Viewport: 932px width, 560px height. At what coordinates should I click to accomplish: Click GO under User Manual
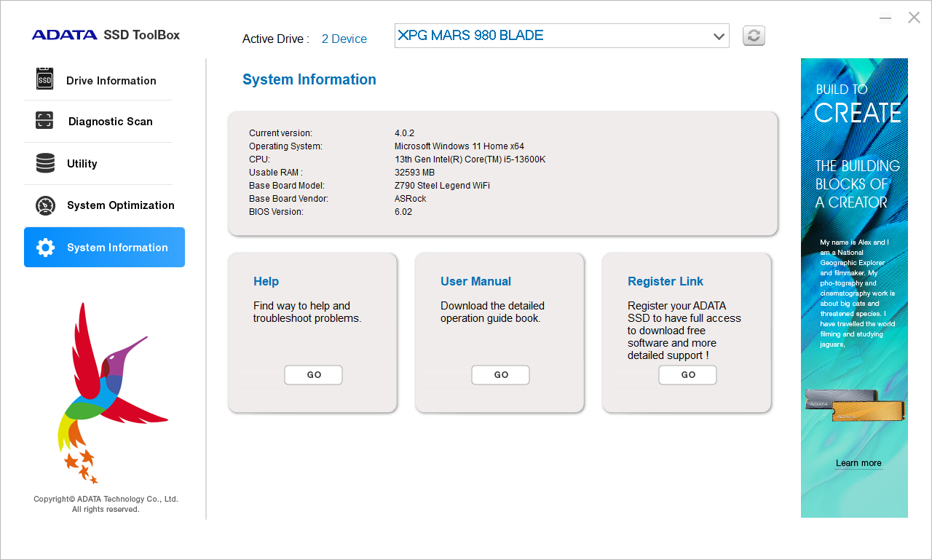500,375
